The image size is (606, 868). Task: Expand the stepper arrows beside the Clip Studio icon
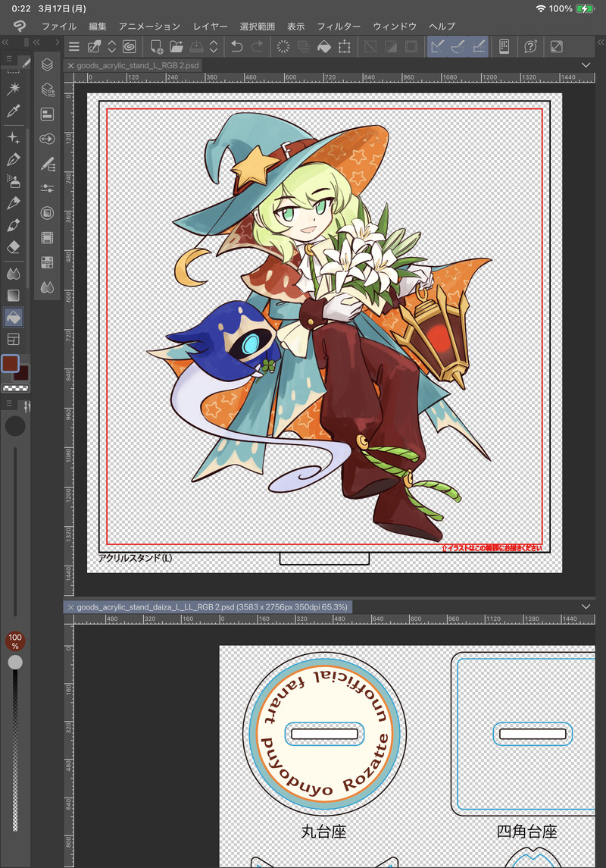[111, 46]
